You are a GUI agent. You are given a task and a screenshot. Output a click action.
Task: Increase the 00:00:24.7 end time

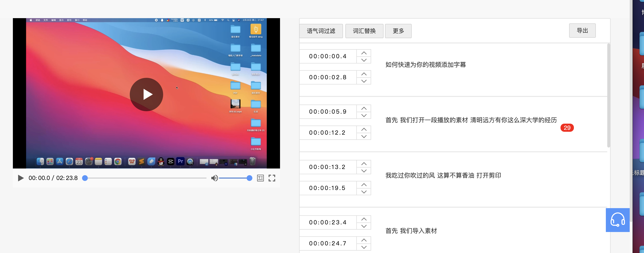pyautogui.click(x=364, y=240)
